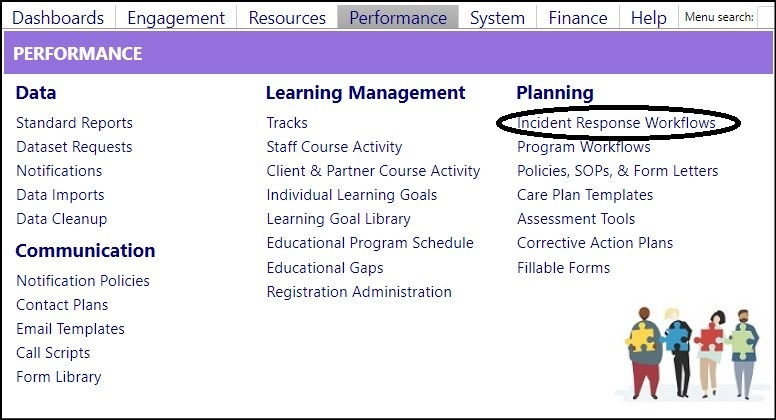Open the Finance menu tab

578,18
